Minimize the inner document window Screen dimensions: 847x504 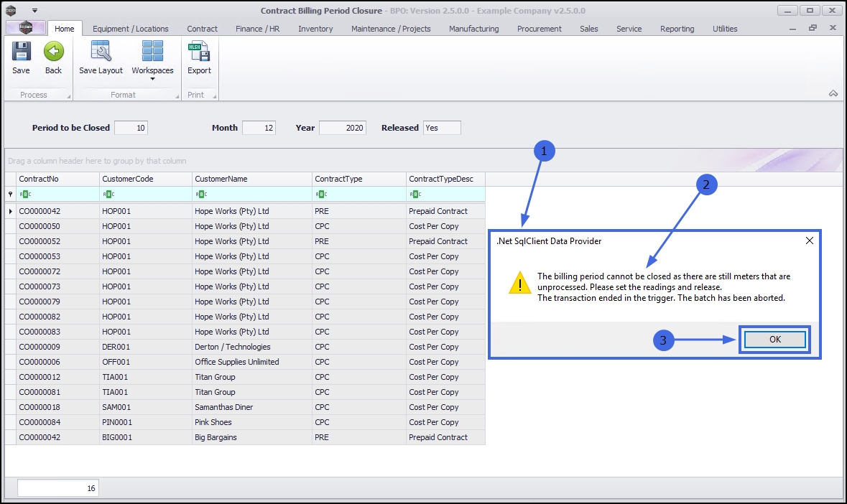tap(792, 29)
